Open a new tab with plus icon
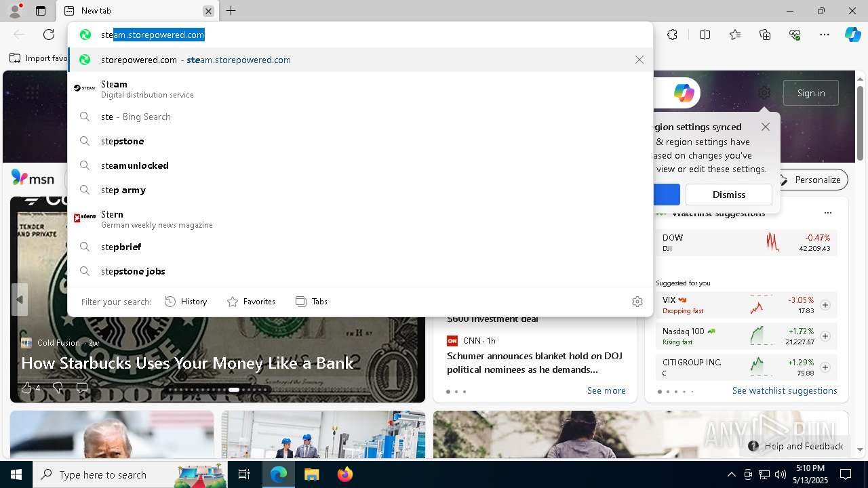The image size is (868, 488). pyautogui.click(x=231, y=11)
